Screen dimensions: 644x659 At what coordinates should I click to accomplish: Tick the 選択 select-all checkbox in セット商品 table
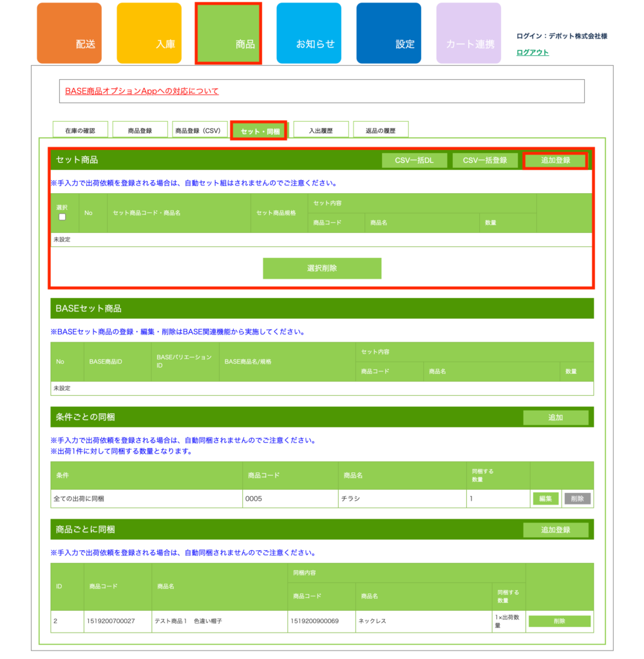pos(62,218)
